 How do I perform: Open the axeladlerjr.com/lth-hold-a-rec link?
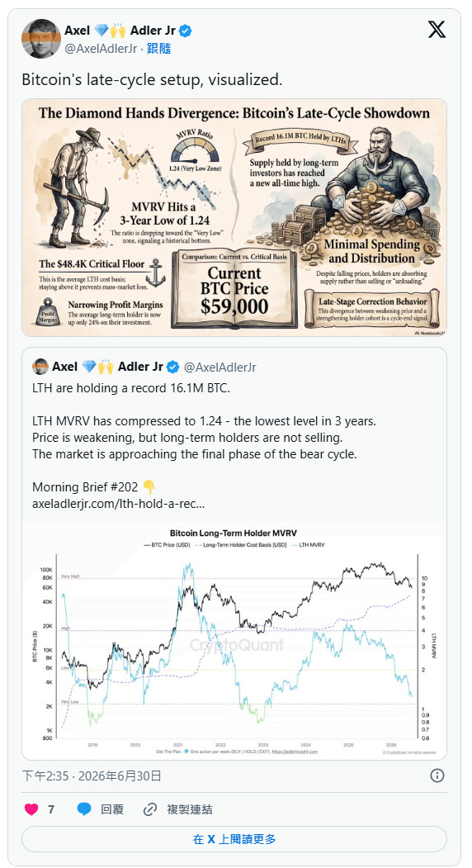click(x=119, y=505)
